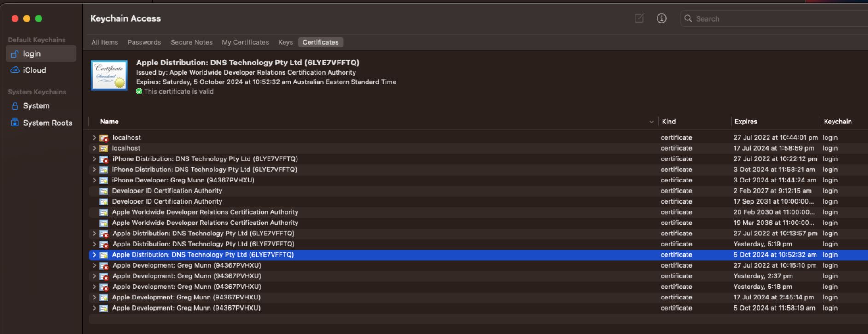Switch to the Passwords tab

pyautogui.click(x=144, y=42)
